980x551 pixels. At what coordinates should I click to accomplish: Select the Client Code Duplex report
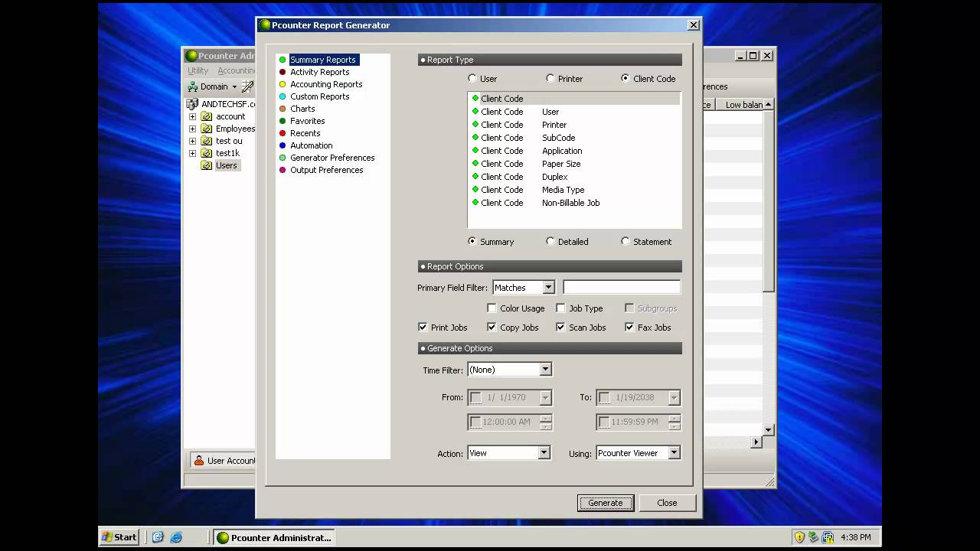point(573,177)
